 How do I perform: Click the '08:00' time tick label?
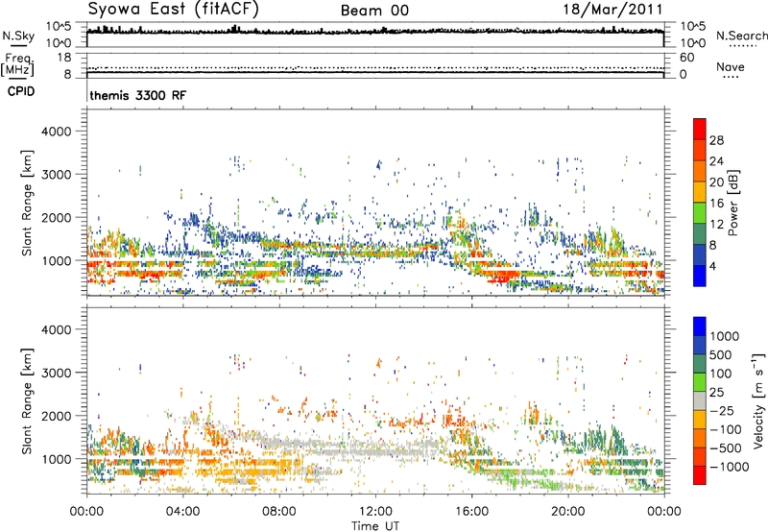click(x=279, y=512)
